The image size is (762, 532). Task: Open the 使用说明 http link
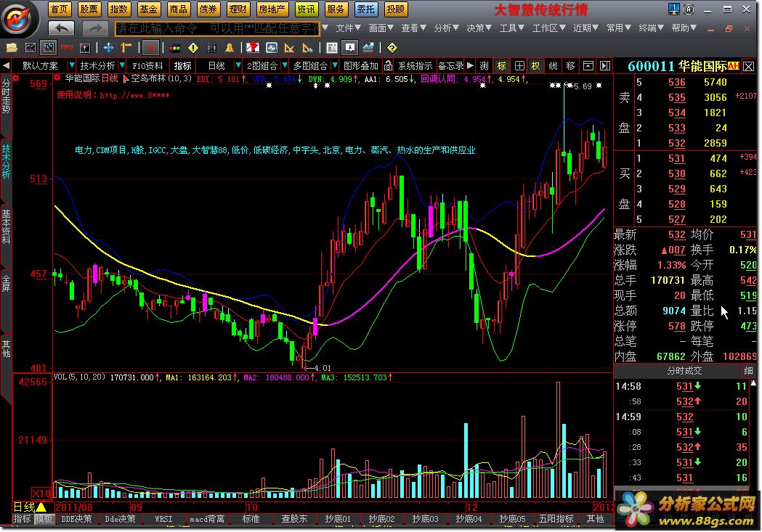[113, 95]
